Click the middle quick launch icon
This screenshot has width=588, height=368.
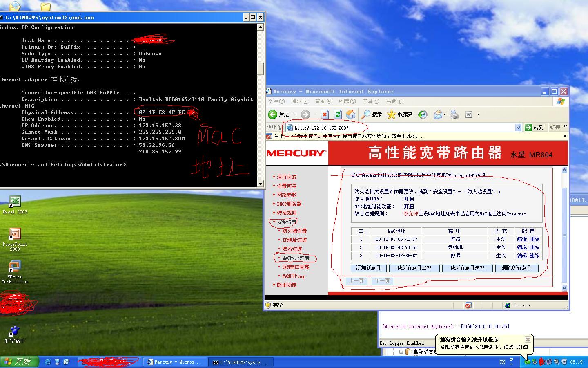(x=57, y=362)
